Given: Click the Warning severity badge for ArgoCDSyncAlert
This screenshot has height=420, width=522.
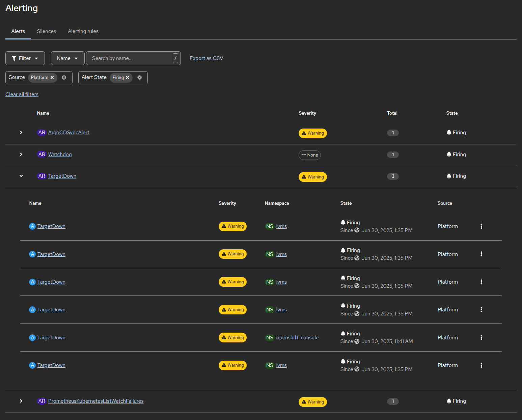Looking at the screenshot, I should (312, 133).
